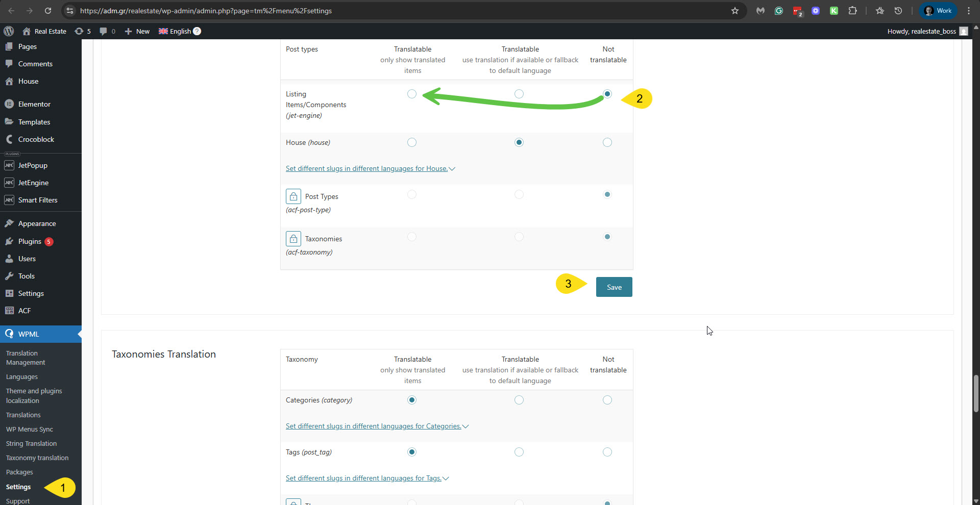Click the WordPress logo in admin bar
Image resolution: width=980 pixels, height=505 pixels.
click(9, 31)
